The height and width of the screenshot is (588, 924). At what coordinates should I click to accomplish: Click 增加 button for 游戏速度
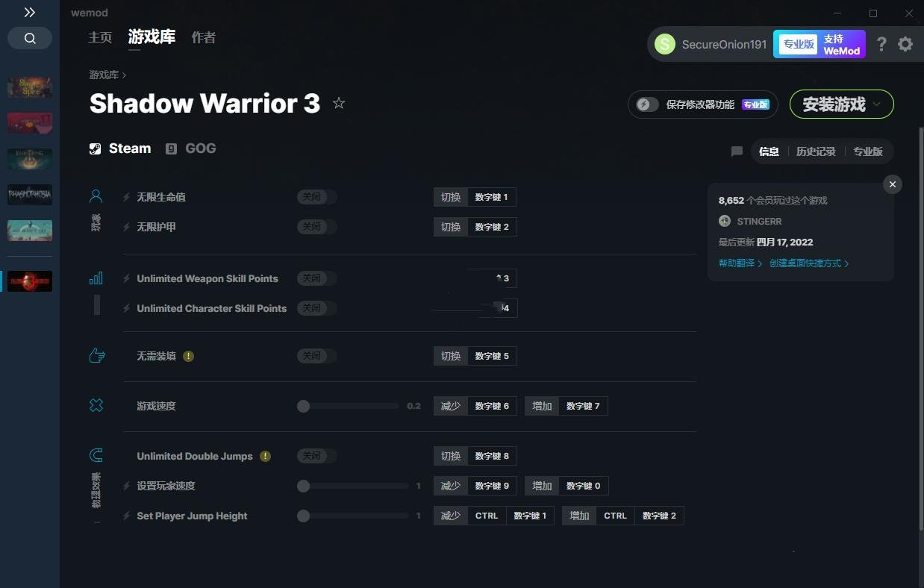coord(542,406)
